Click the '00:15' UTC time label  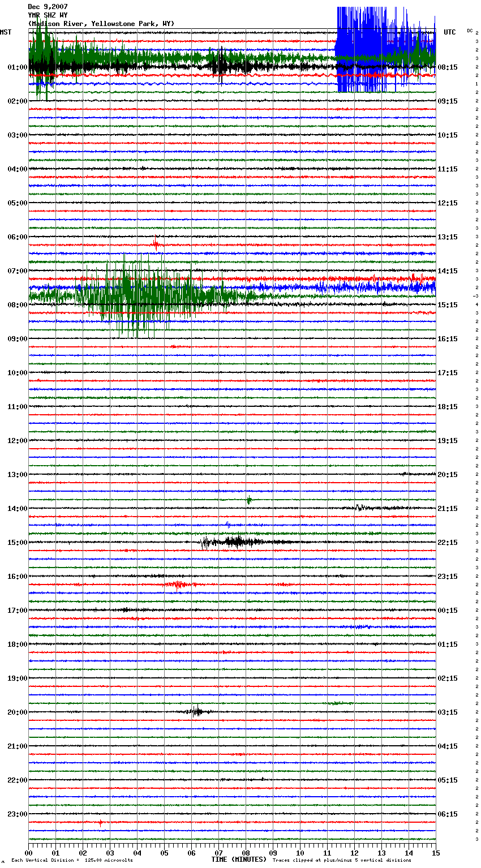(x=448, y=611)
